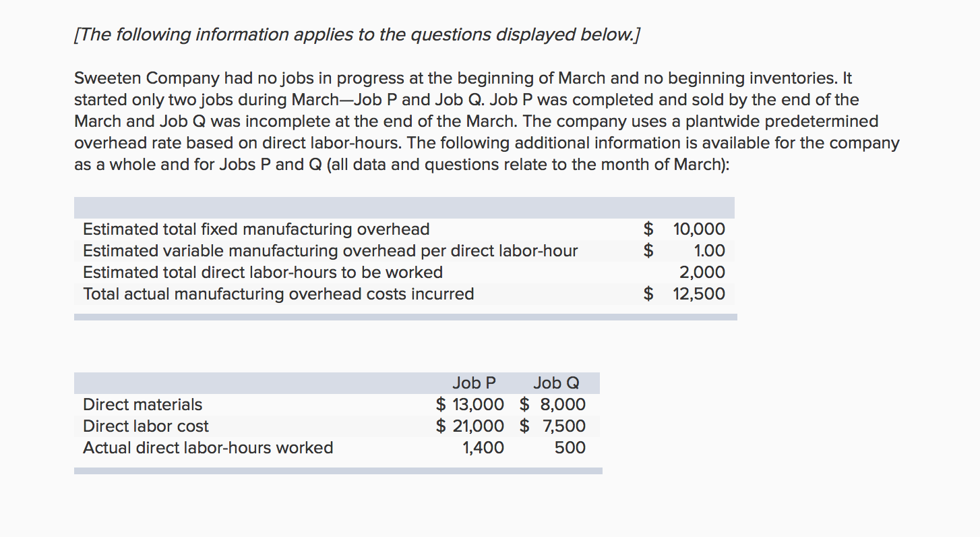Click 'Estimated total fixed manufacturing overhead' label
980x537 pixels.
click(256, 229)
